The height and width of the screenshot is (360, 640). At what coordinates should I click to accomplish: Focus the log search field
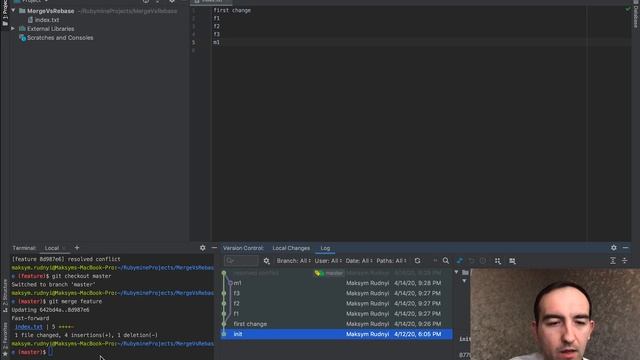tap(241, 260)
